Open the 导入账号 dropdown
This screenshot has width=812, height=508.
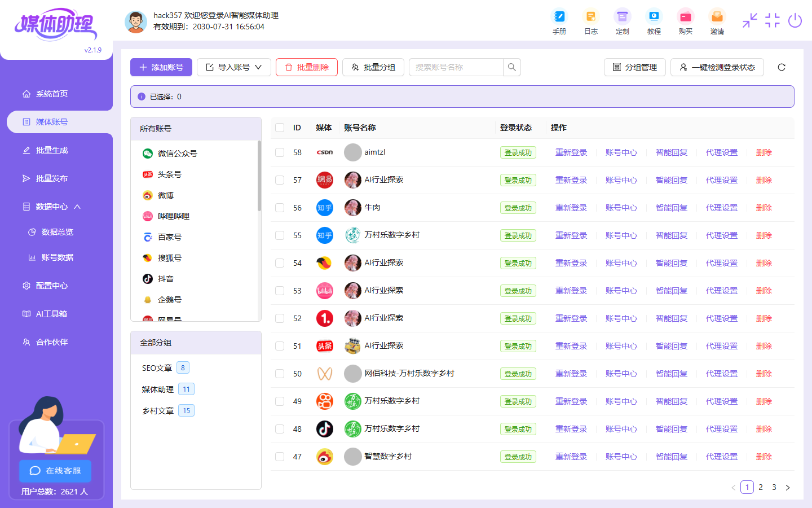[x=234, y=67]
